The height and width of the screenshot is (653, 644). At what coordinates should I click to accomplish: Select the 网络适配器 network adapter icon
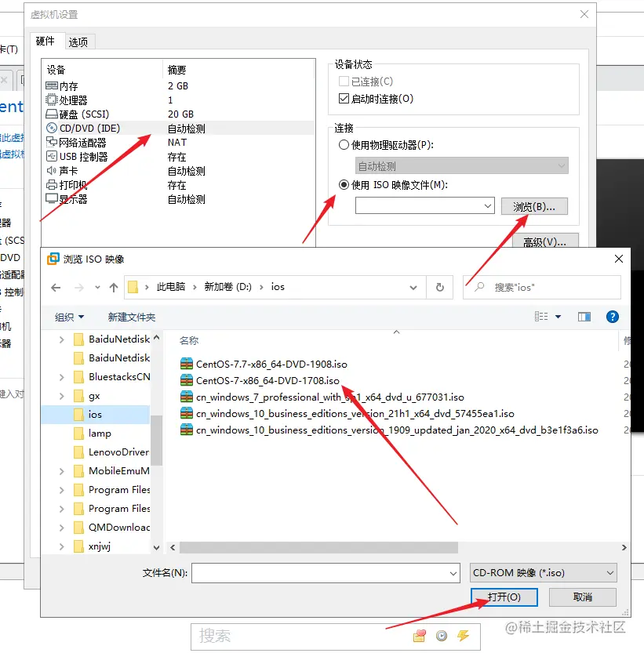(x=52, y=142)
